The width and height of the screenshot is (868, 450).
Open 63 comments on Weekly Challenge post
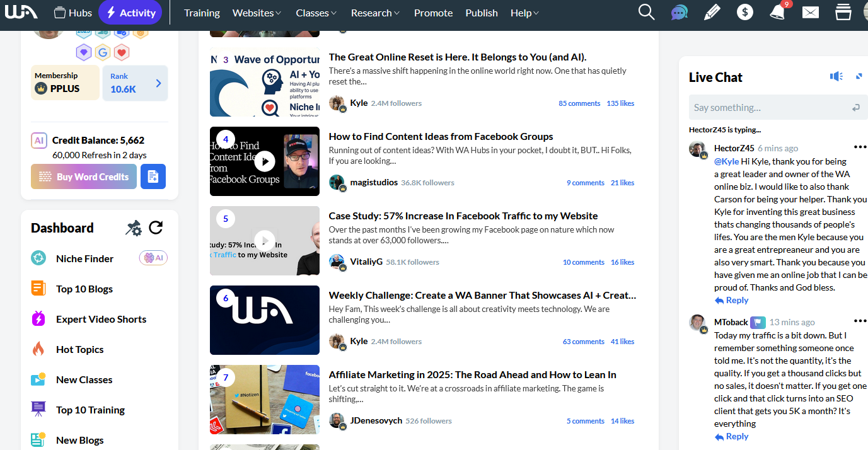pyautogui.click(x=584, y=342)
